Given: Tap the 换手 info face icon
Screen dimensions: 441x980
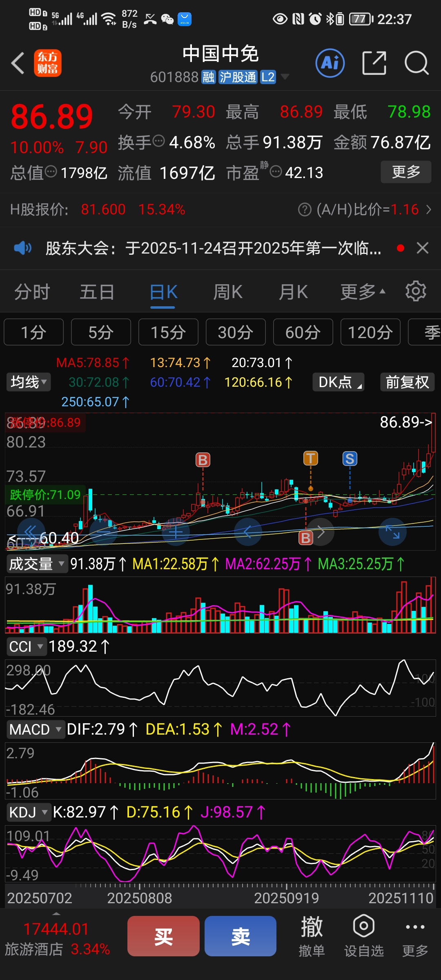Looking at the screenshot, I should [158, 141].
